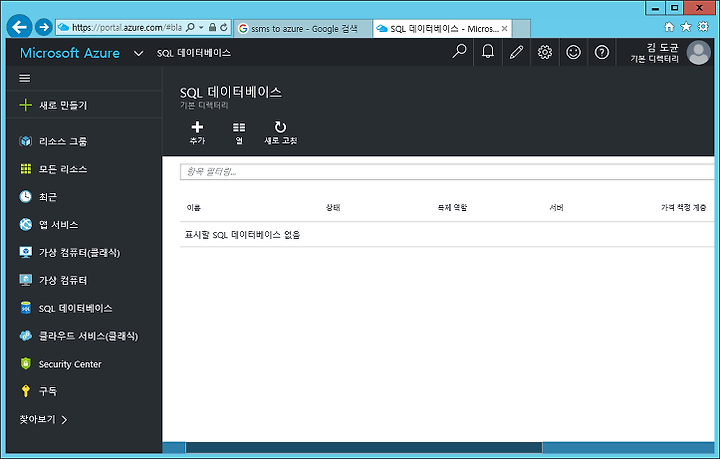Expand the chevron next to Microsoft Azure
This screenshot has width=720, height=459.
138,53
